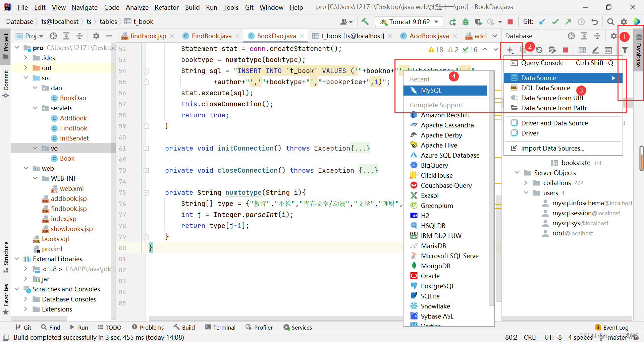644x342 pixels.
Task: Expand Database Consoles folder
Action: click(25, 299)
